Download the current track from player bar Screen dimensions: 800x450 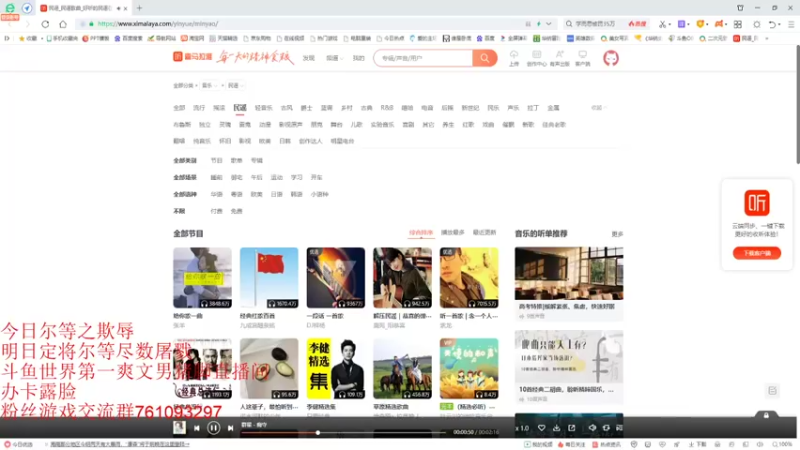tap(557, 428)
